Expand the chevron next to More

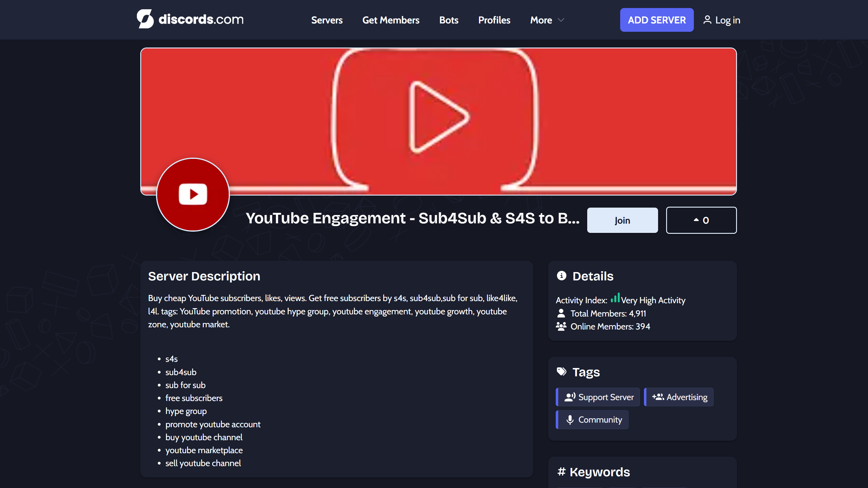pos(560,20)
